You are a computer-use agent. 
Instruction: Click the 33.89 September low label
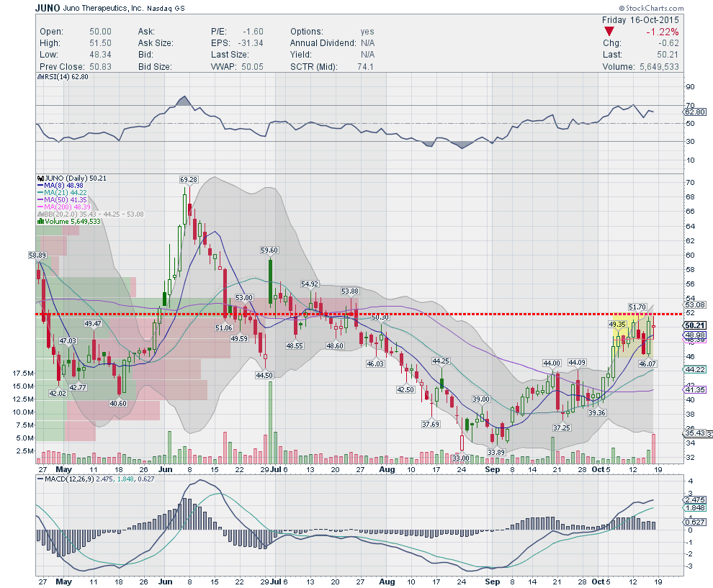(496, 452)
